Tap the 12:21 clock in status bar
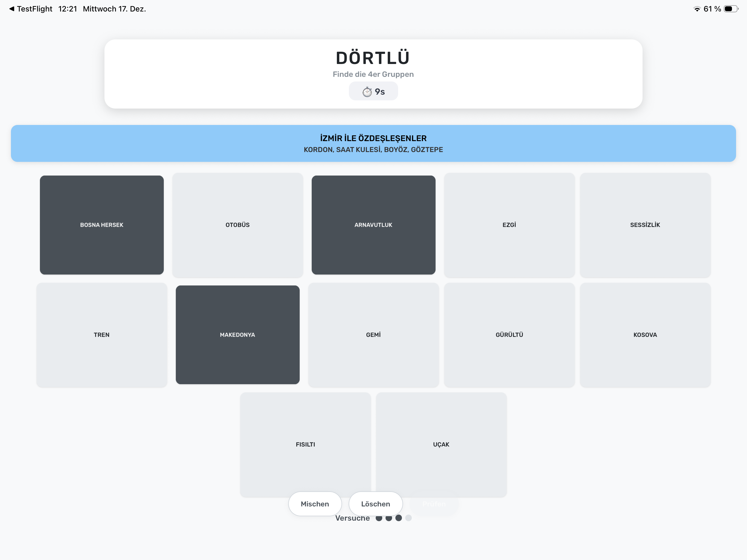This screenshot has height=560, width=747. click(68, 9)
